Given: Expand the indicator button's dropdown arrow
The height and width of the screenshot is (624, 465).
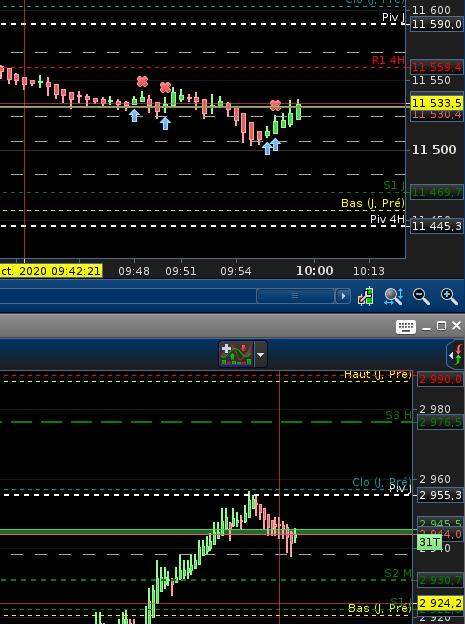Looking at the screenshot, I should coord(260,354).
